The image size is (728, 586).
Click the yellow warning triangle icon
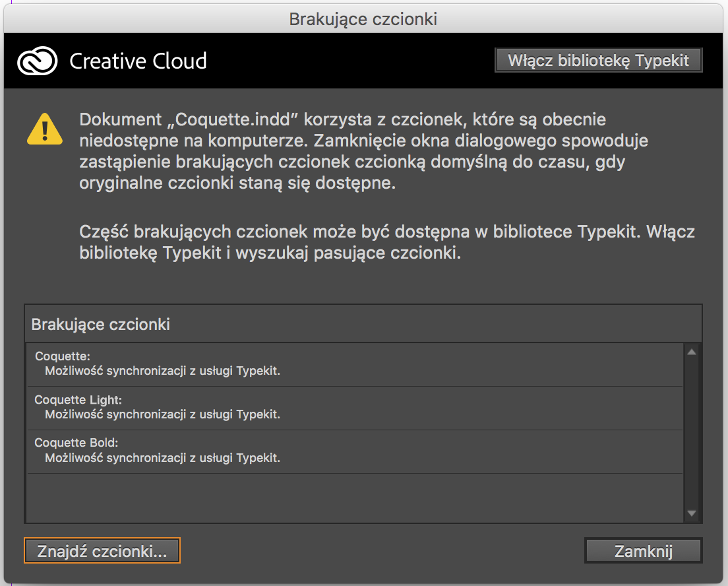point(44,130)
